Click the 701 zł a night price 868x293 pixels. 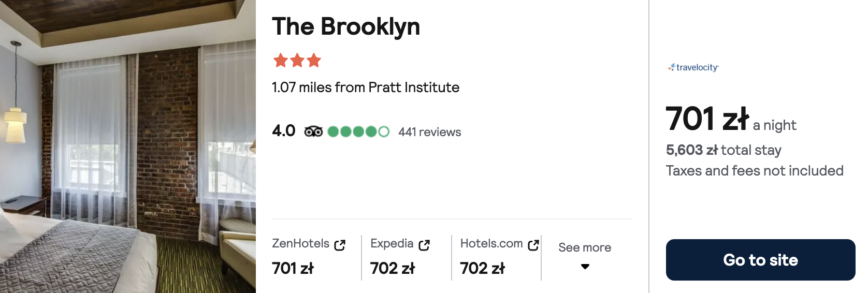pyautogui.click(x=707, y=119)
